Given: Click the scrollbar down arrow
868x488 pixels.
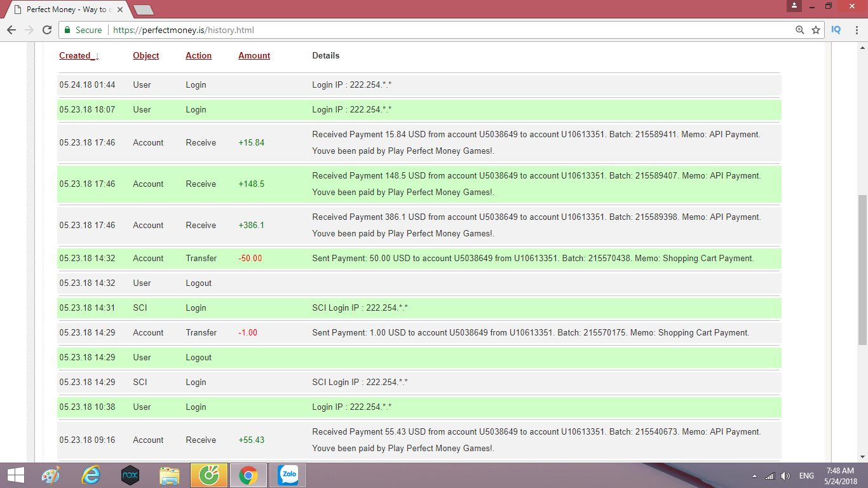Looking at the screenshot, I should click(862, 457).
